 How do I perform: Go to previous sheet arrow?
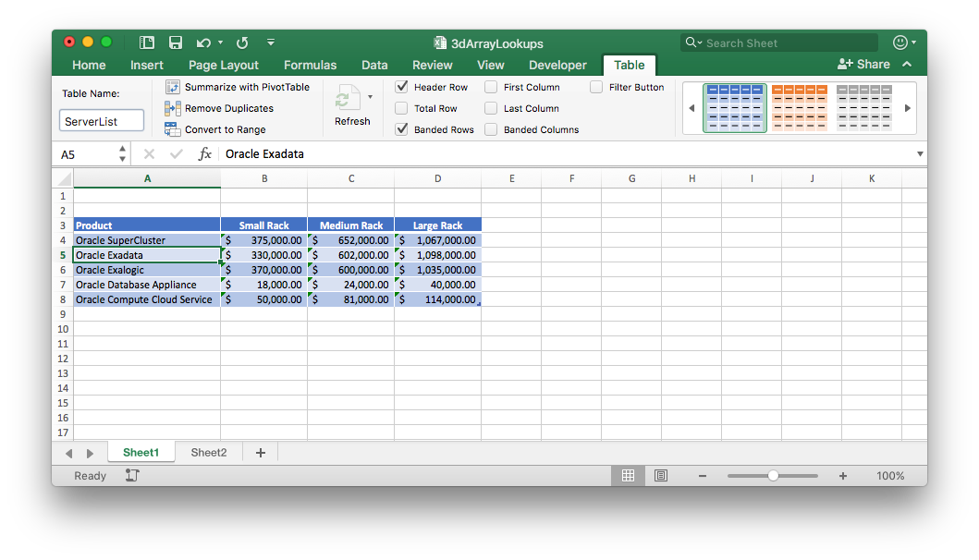click(68, 453)
